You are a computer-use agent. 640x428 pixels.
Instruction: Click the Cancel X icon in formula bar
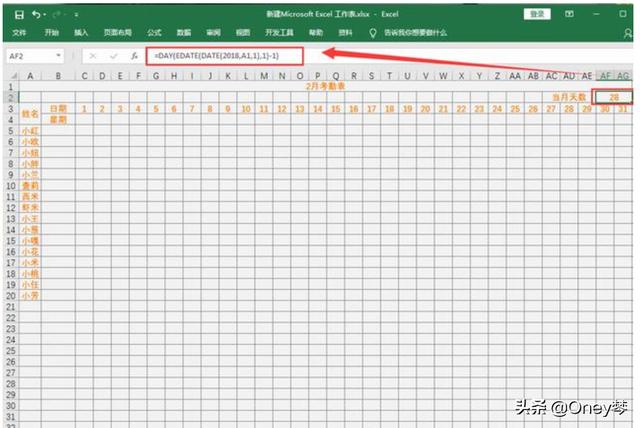(93, 56)
